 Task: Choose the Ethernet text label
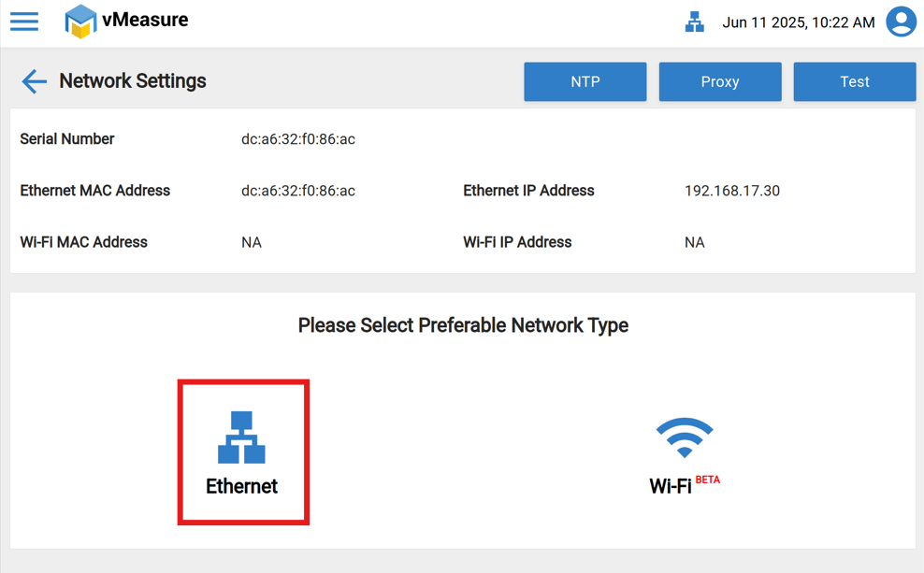click(x=241, y=486)
